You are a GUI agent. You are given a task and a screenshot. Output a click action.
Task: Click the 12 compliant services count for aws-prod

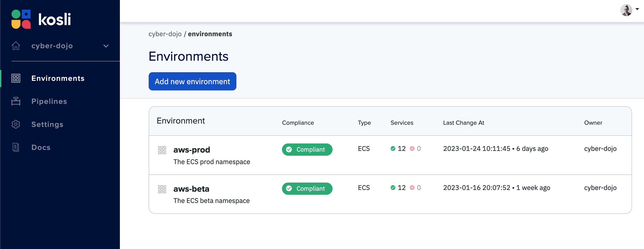pyautogui.click(x=402, y=149)
